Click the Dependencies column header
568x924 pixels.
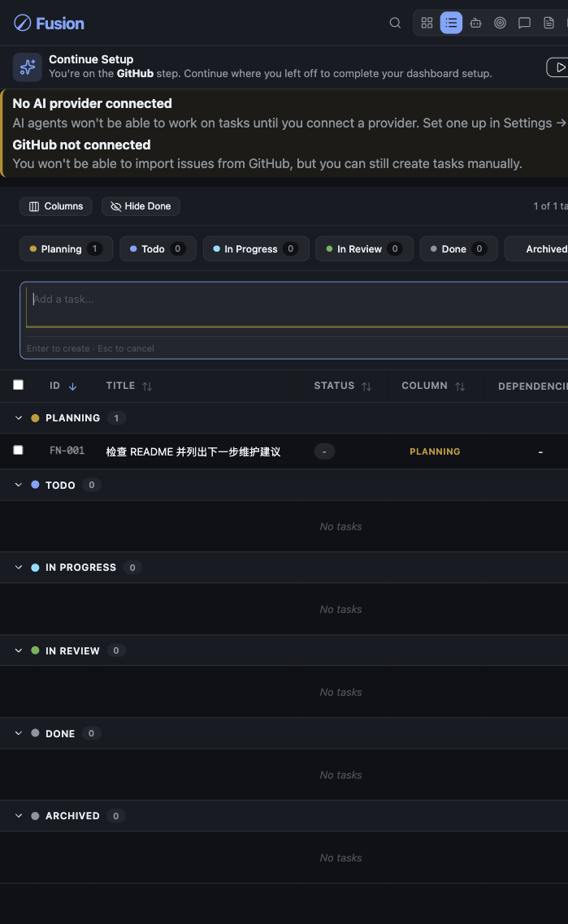tap(532, 386)
